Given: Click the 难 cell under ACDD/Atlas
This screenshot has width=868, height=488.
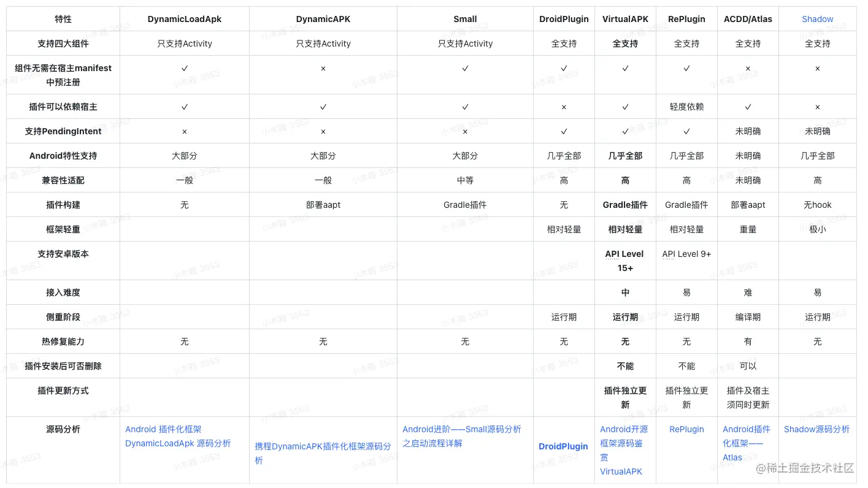Looking at the screenshot, I should (748, 292).
